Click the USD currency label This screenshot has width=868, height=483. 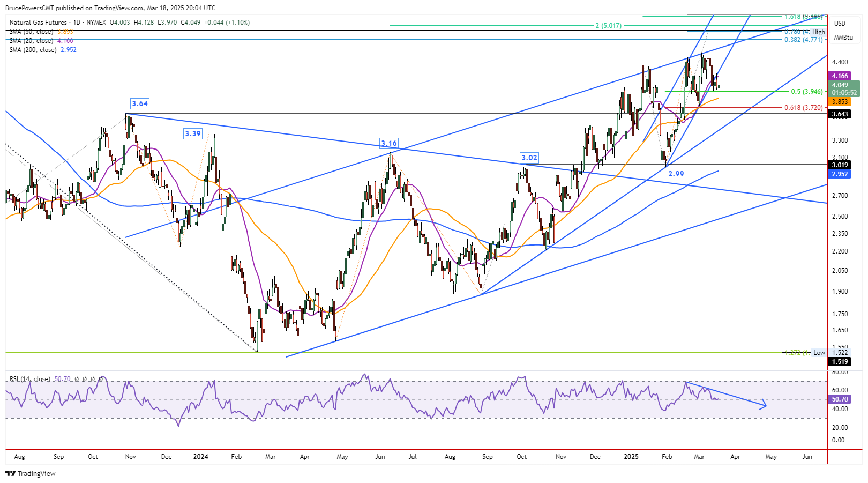click(840, 24)
